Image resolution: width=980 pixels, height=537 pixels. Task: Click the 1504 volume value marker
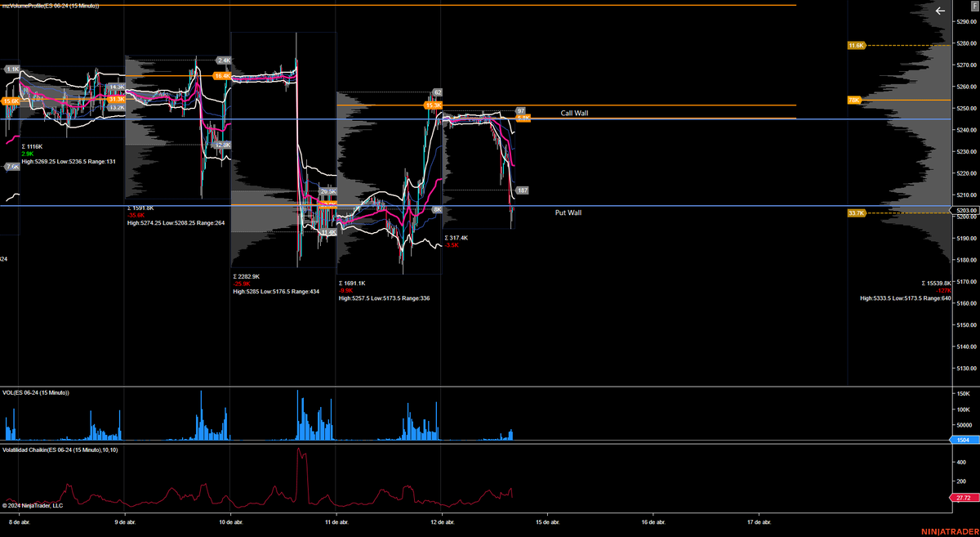(x=964, y=440)
